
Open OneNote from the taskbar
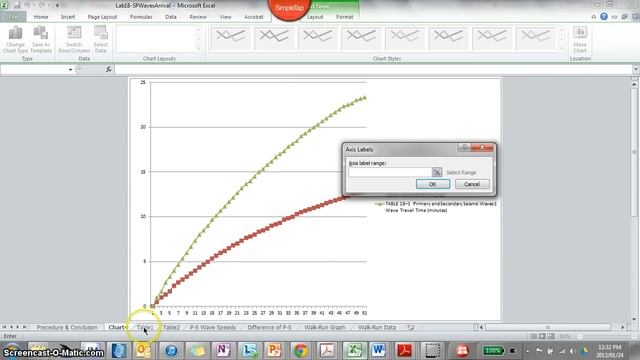tap(223, 350)
